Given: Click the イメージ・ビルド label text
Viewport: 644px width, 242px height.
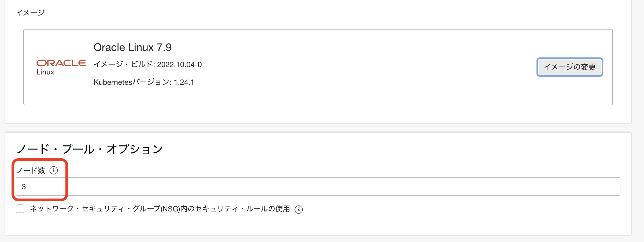Looking at the screenshot, I should (x=123, y=64).
